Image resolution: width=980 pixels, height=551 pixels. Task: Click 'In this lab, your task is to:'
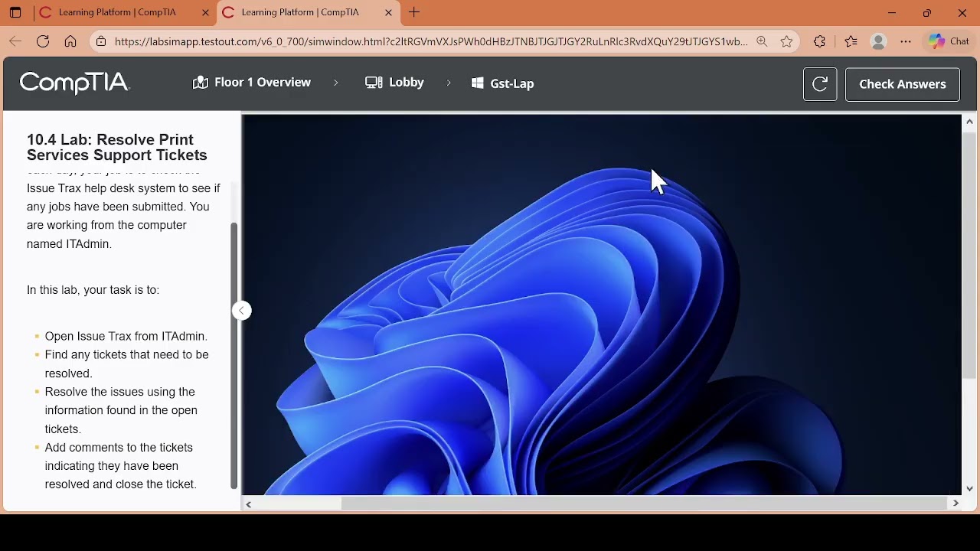pos(93,290)
